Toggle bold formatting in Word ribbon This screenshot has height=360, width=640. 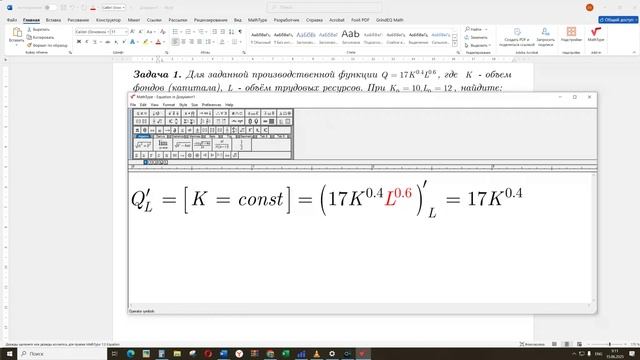tap(79, 42)
